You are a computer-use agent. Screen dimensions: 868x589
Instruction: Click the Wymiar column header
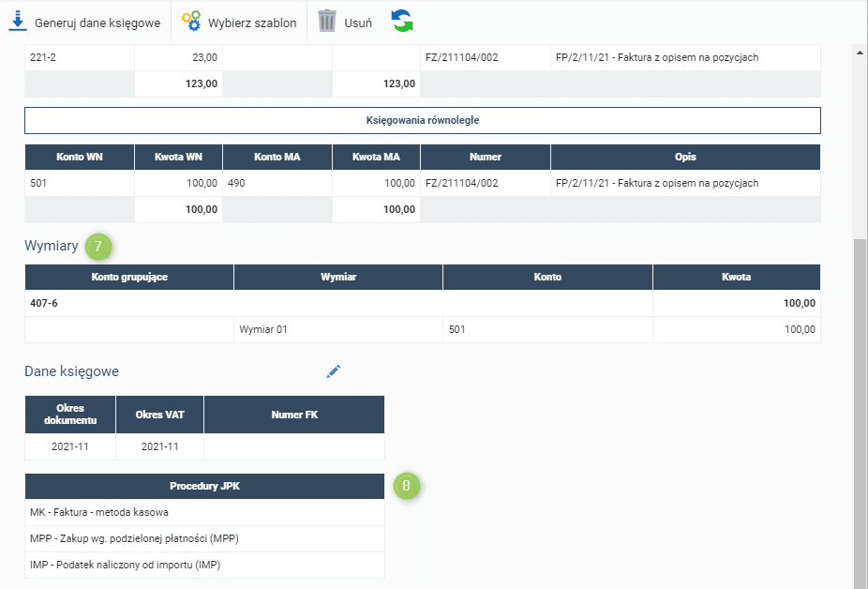[338, 277]
